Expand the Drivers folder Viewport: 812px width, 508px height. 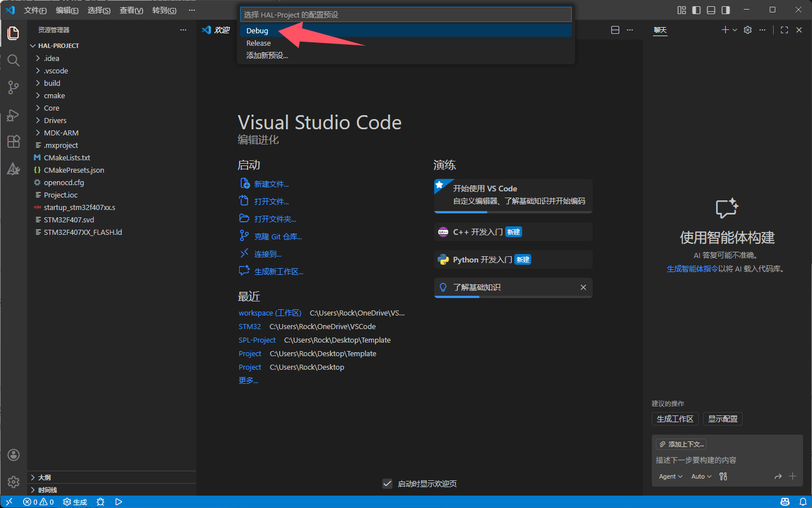pos(112,120)
